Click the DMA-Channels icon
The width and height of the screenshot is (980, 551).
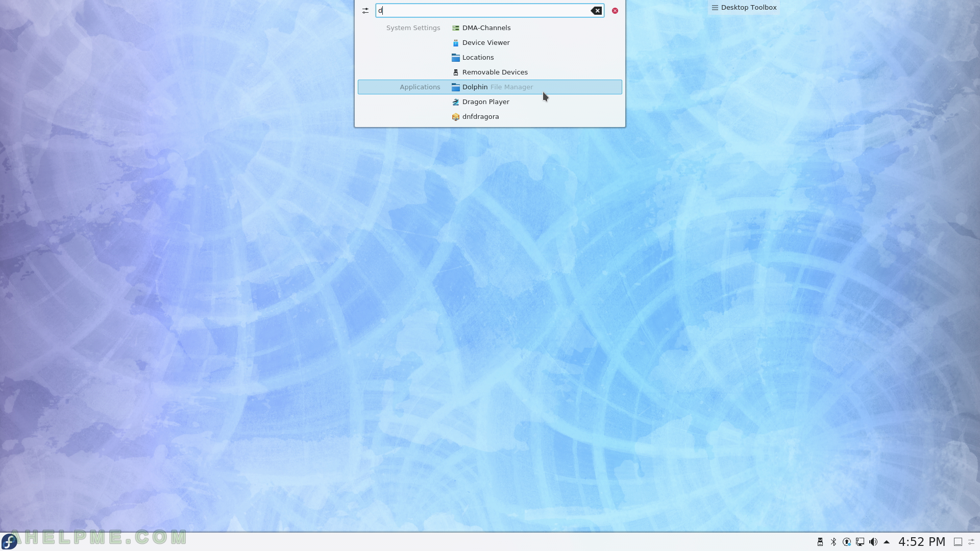tap(456, 28)
